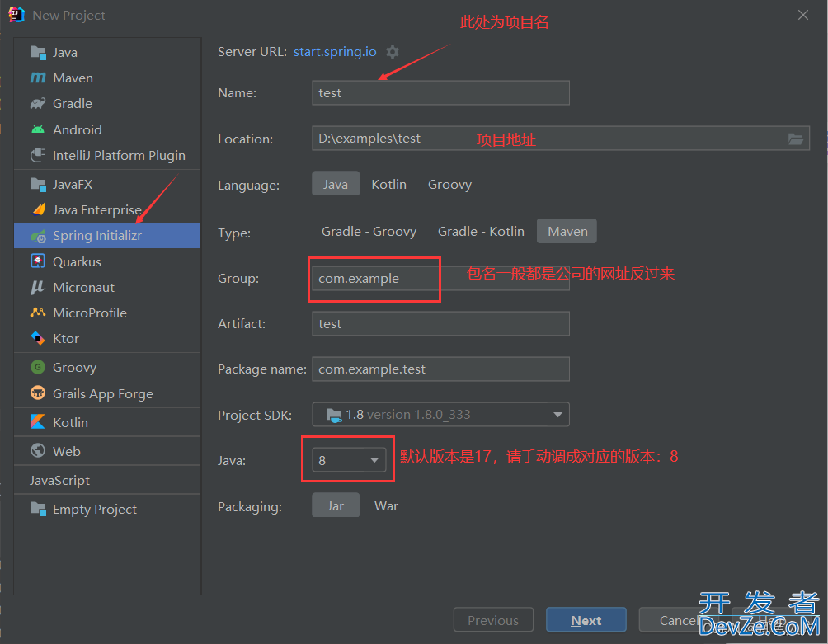The width and height of the screenshot is (828, 644).
Task: Close the New Project dialog
Action: [x=803, y=16]
